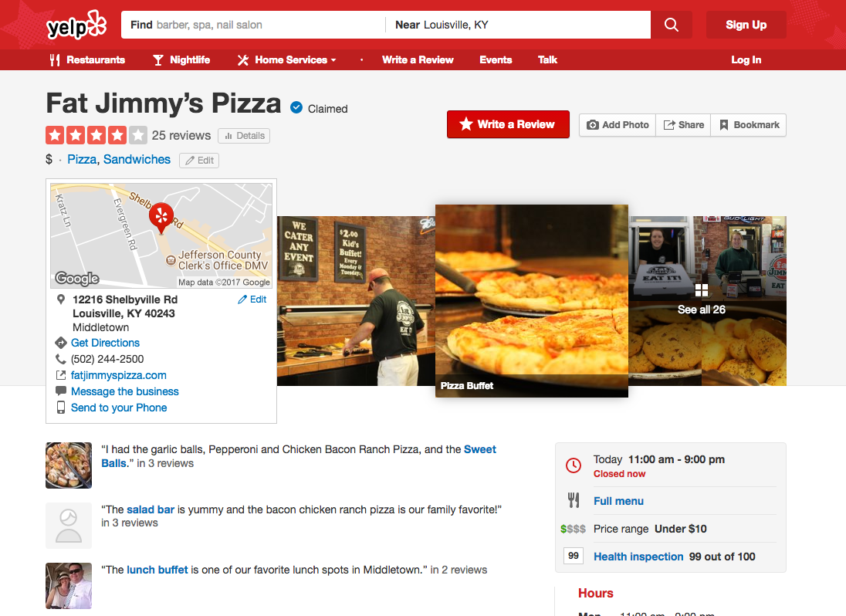Open the Events nav item
This screenshot has width=846, height=616.
[x=496, y=60]
